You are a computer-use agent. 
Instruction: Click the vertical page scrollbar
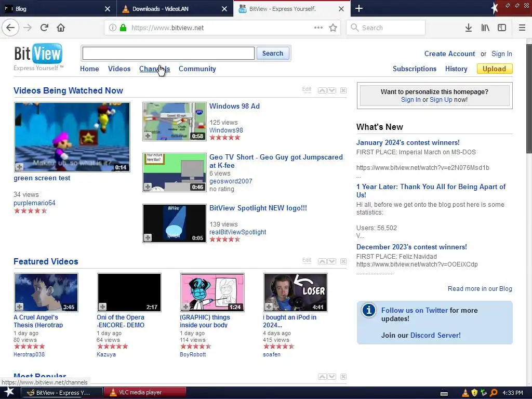[x=529, y=98]
